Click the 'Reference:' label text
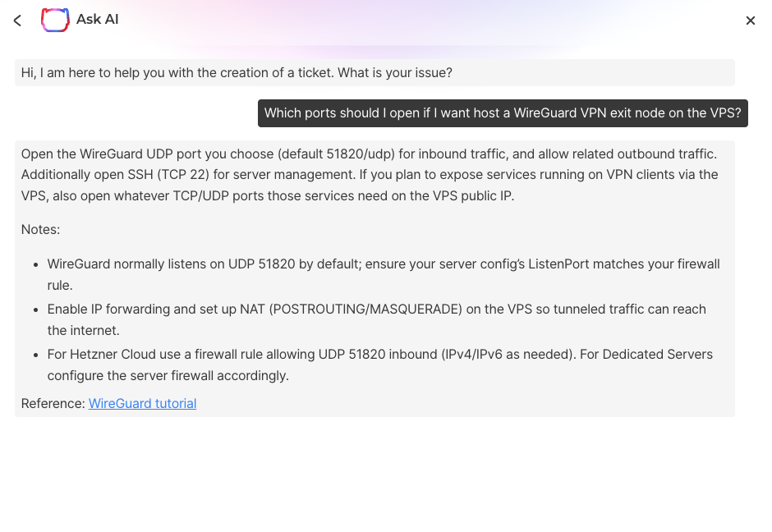The width and height of the screenshot is (772, 532). [x=53, y=404]
